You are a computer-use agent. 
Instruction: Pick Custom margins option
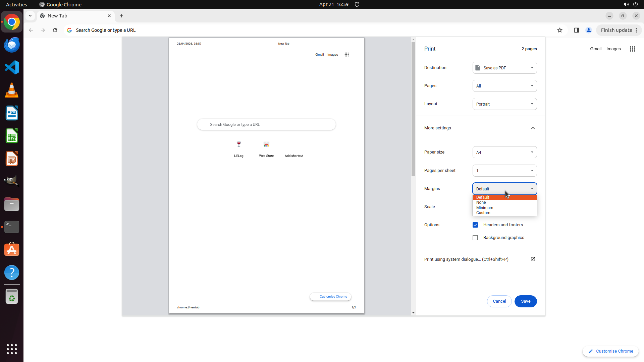483,213
